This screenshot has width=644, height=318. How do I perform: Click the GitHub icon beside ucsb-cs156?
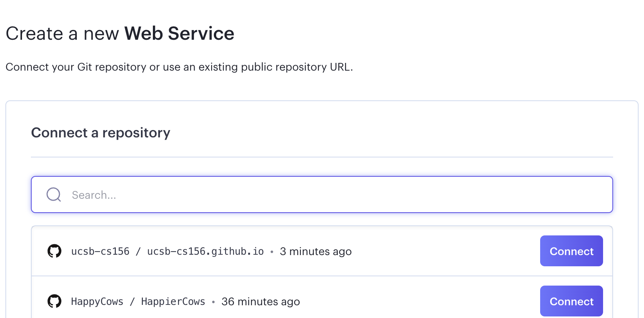(54, 251)
